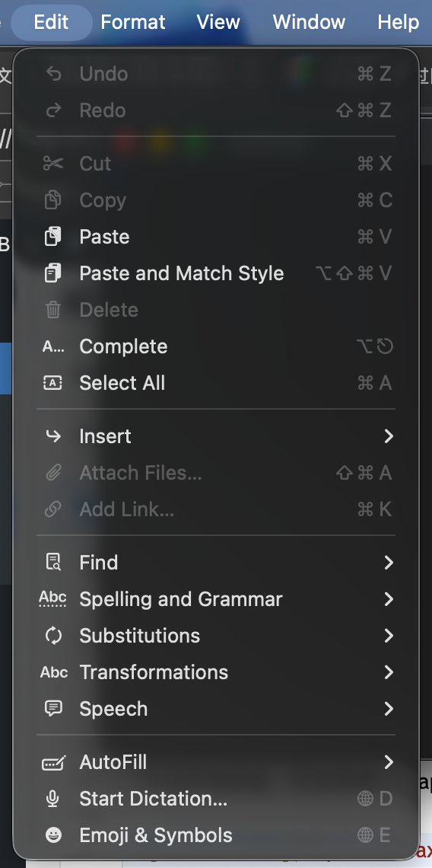Select the Complete menu entry
This screenshot has height=868, width=432.
coord(216,346)
